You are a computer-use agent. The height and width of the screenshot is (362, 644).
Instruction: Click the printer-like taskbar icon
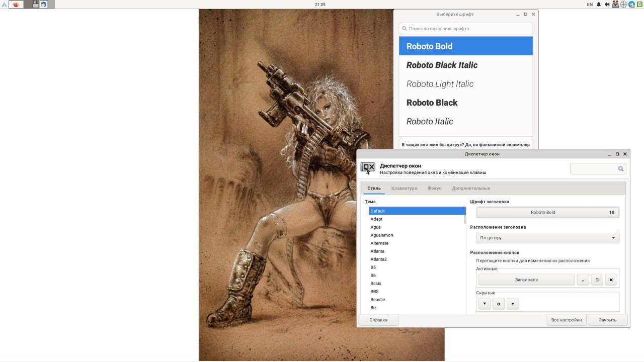pyautogui.click(x=36, y=5)
